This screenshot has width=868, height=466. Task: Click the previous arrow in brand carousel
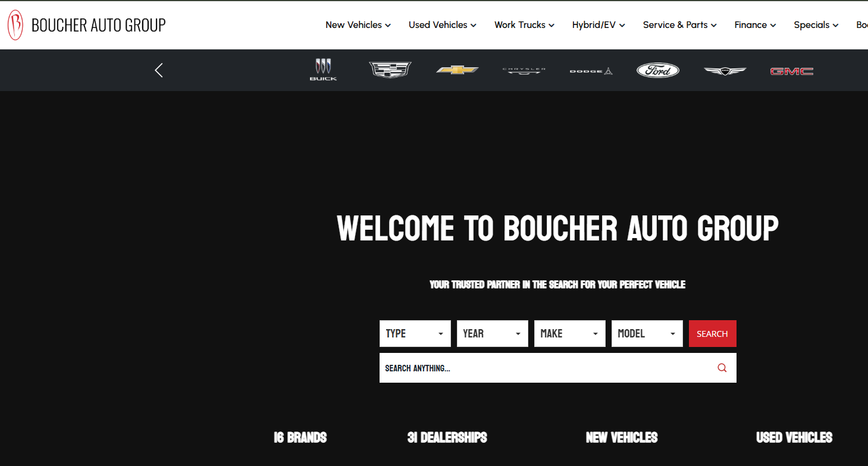[x=159, y=70]
